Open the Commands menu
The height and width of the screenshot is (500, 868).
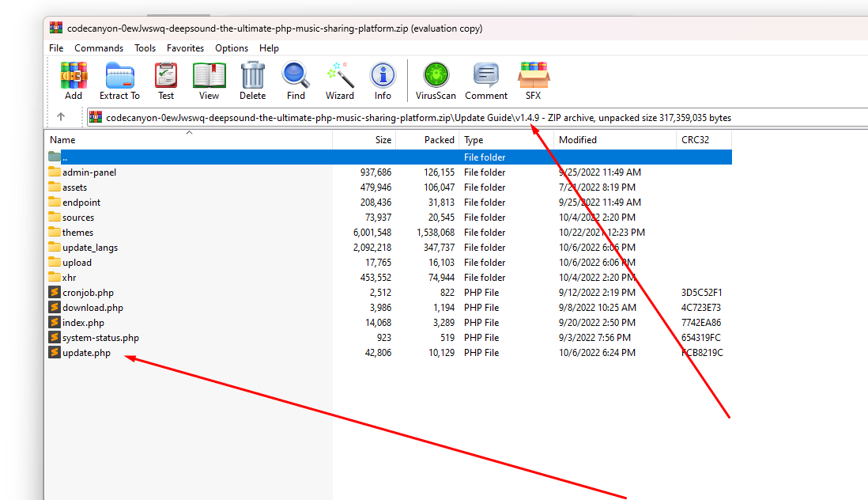pos(99,48)
